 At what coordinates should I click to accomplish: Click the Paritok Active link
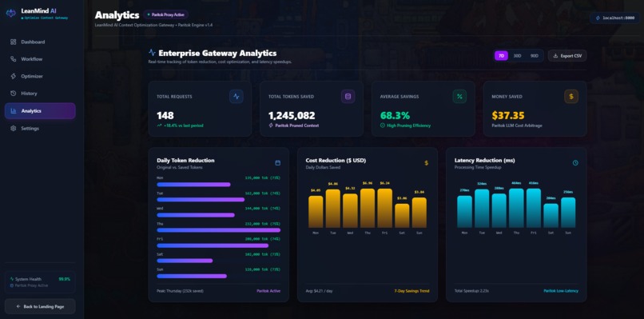click(268, 291)
